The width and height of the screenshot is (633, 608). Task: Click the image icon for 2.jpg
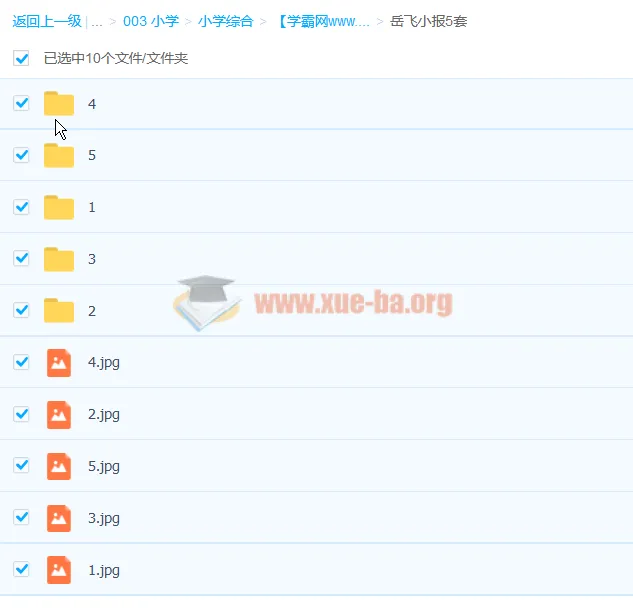coord(59,414)
